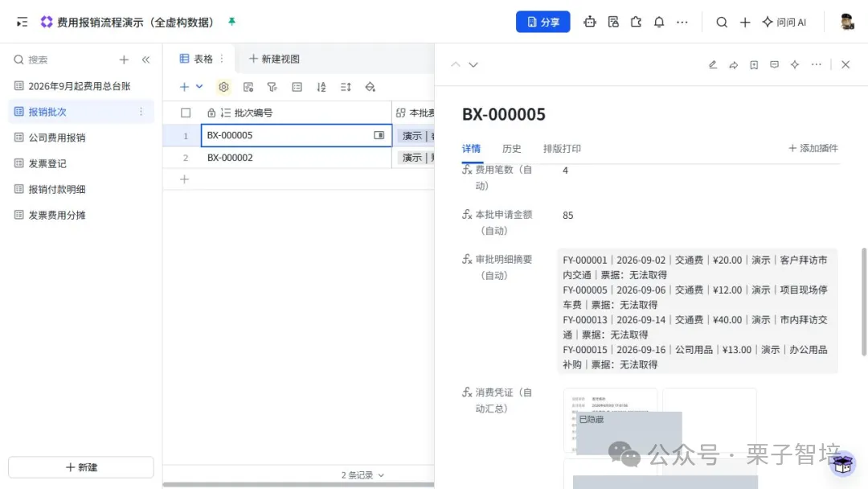This screenshot has width=868, height=489.
Task: Click the record panel vertical scrollbar
Action: [863, 302]
